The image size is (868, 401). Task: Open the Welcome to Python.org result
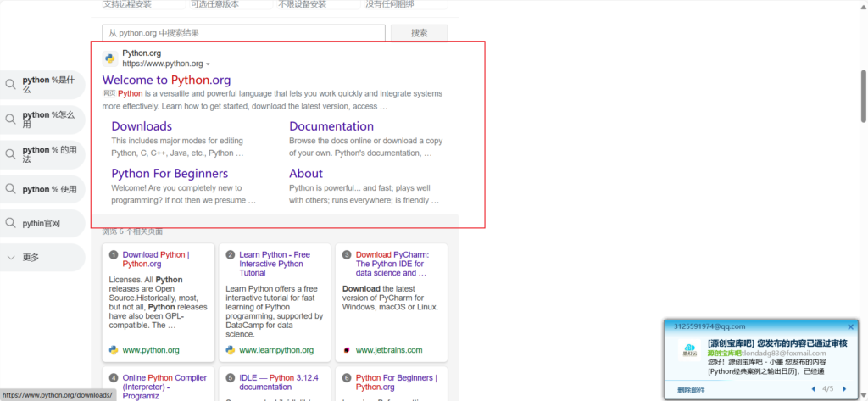[x=167, y=80]
